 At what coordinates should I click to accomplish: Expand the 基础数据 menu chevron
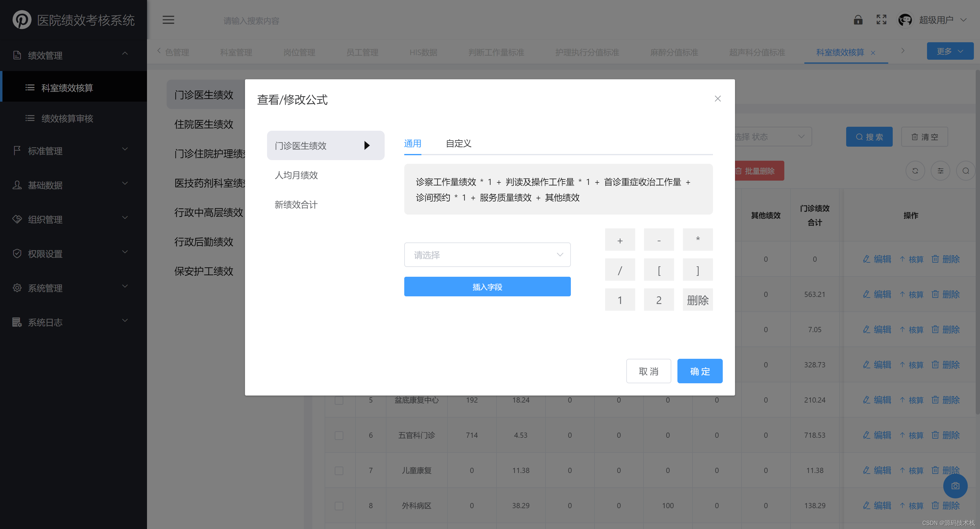point(125,183)
